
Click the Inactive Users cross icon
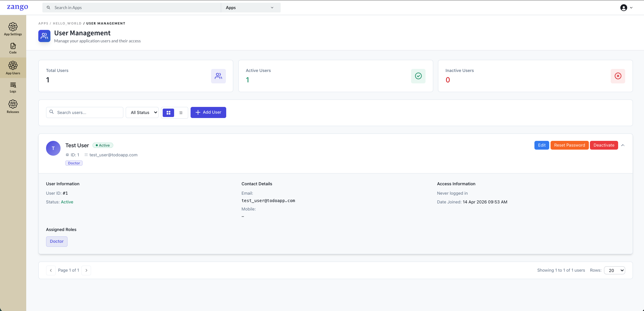click(618, 76)
